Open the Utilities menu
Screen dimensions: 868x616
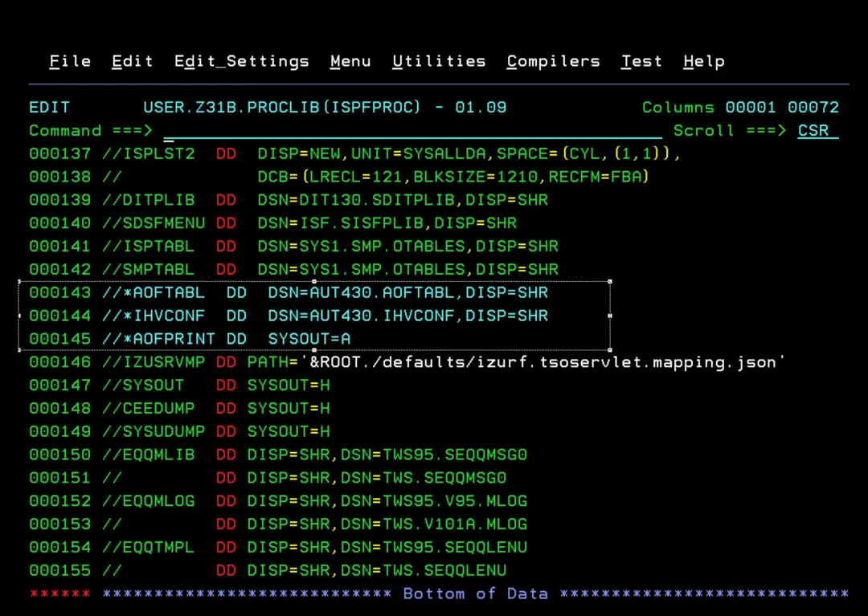439,61
